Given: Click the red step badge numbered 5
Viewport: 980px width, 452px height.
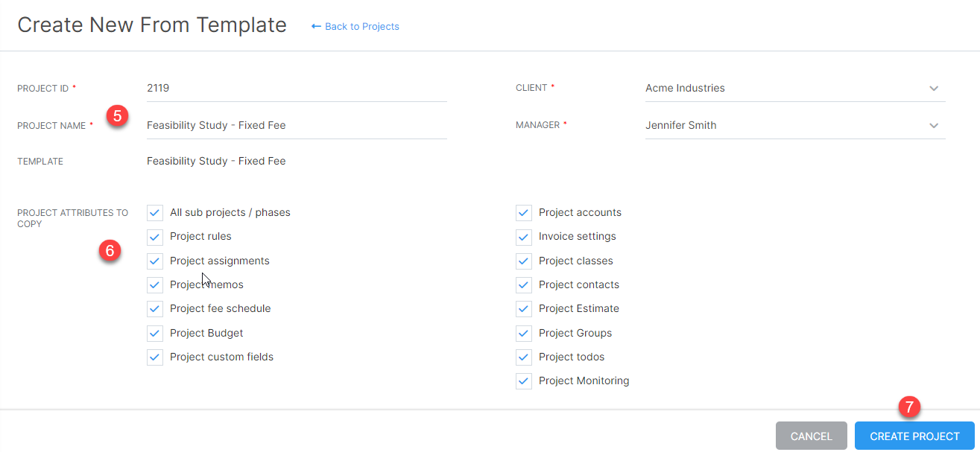Looking at the screenshot, I should click(x=118, y=116).
